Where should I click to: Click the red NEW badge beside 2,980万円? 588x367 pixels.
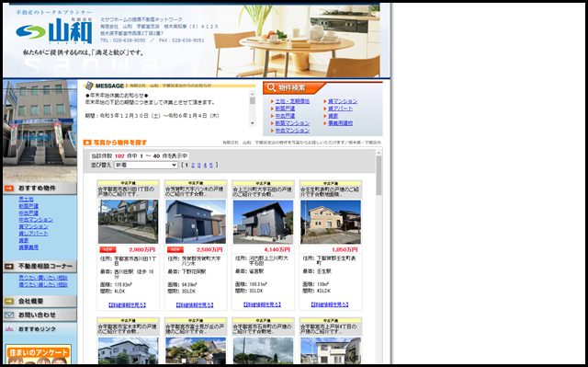coord(107,249)
